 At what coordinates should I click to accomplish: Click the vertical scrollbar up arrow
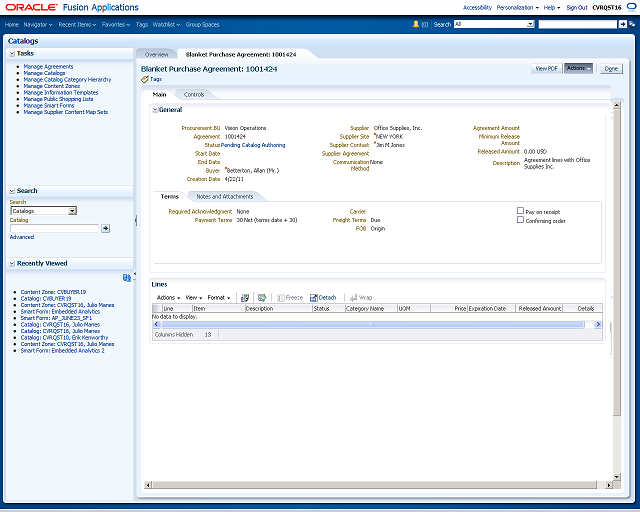tap(617, 105)
